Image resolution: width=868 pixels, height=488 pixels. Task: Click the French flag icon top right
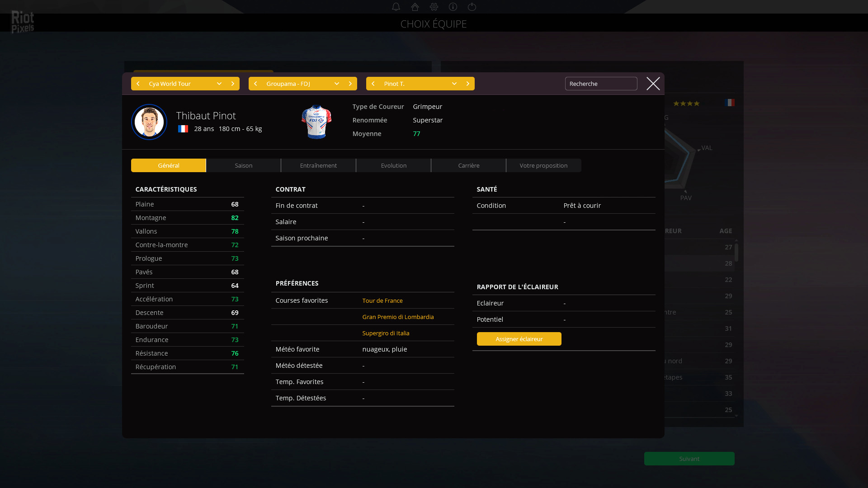pos(729,103)
